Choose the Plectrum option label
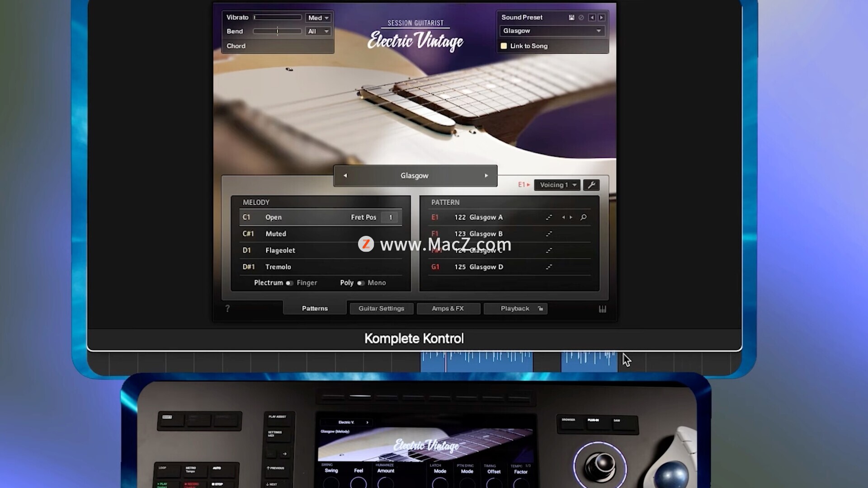The image size is (868, 488). pyautogui.click(x=269, y=283)
